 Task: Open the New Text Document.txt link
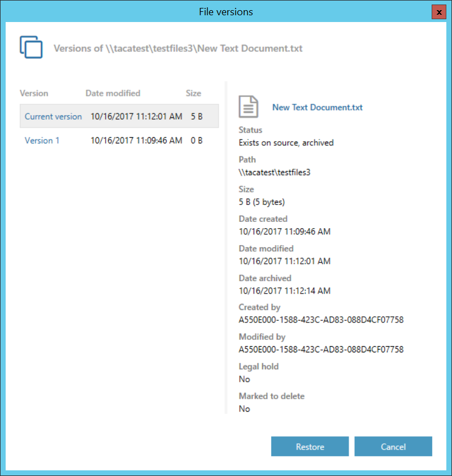(x=317, y=107)
